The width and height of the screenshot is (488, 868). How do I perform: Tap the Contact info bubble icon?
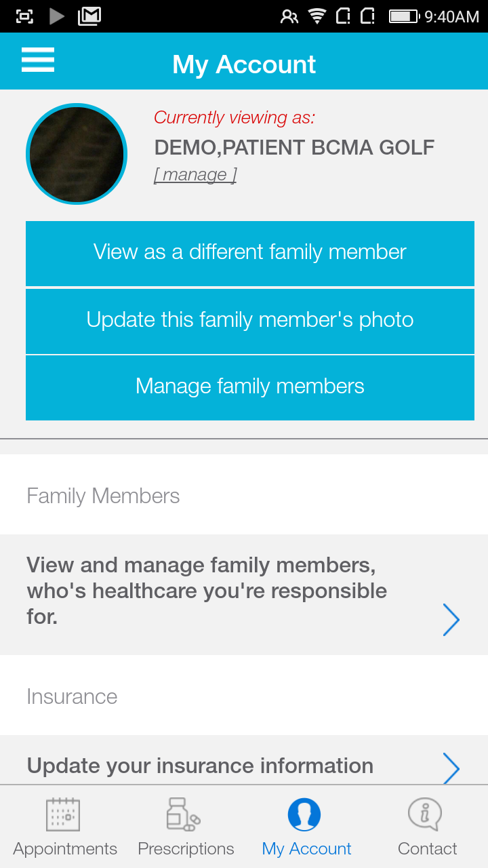(x=425, y=814)
